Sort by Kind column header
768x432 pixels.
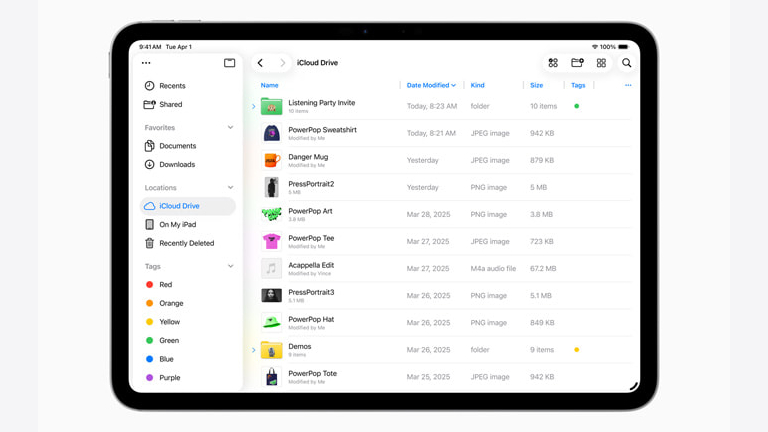coord(478,85)
